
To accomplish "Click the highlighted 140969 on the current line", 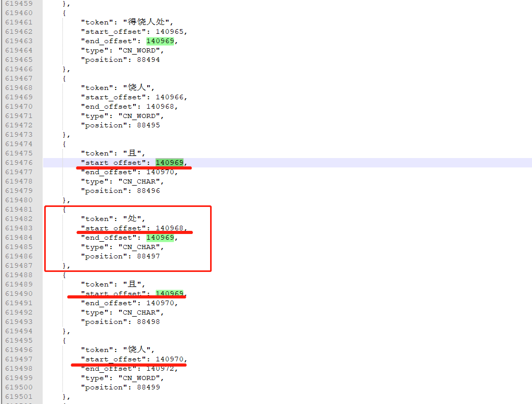I will [x=170, y=163].
